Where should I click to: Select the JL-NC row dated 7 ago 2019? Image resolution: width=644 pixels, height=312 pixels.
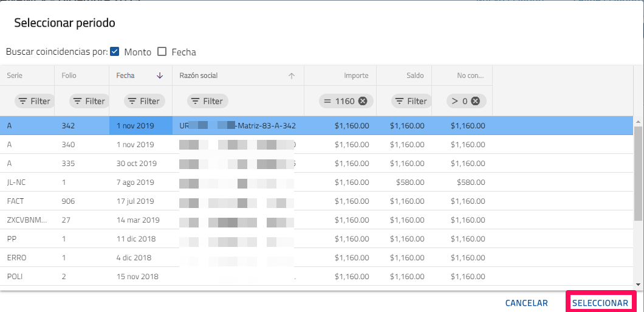pyautogui.click(x=243, y=182)
